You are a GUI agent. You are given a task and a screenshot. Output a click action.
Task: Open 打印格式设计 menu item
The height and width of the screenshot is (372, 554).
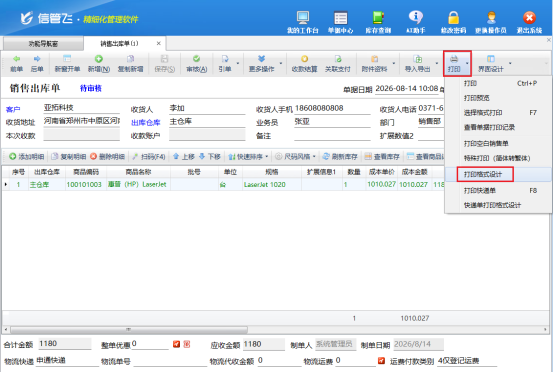click(498, 174)
